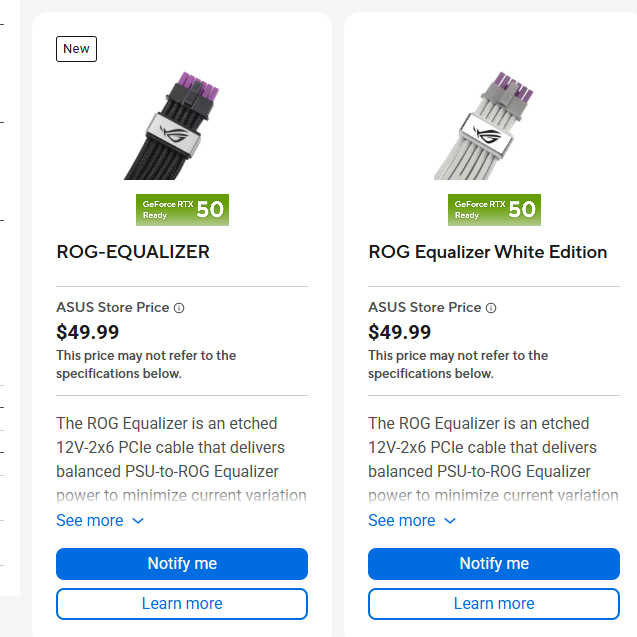Click Learn more for ROG-EQUALIZER
Screen dimensions: 637x637
(x=182, y=604)
